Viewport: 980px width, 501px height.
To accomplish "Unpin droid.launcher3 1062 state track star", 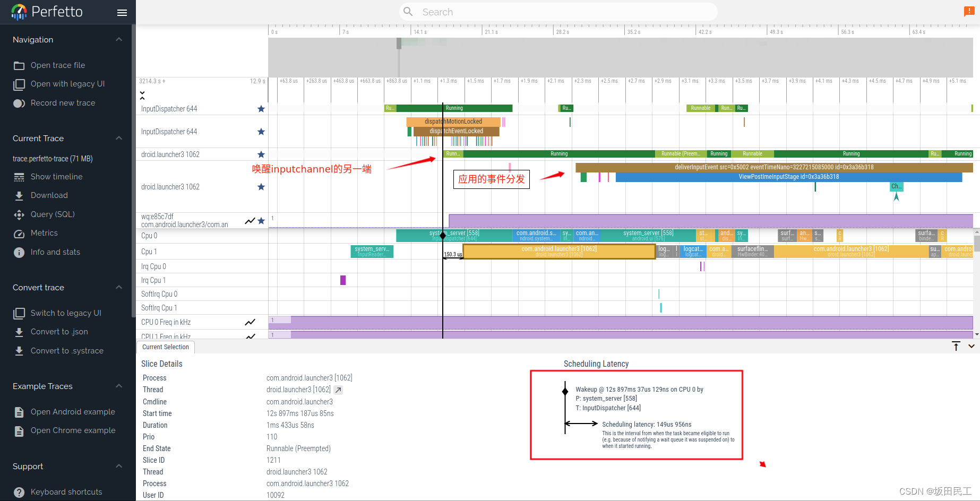I will (261, 154).
